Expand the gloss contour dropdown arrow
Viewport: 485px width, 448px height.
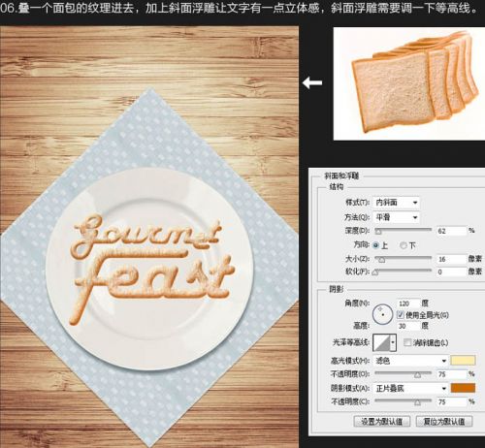pos(393,342)
